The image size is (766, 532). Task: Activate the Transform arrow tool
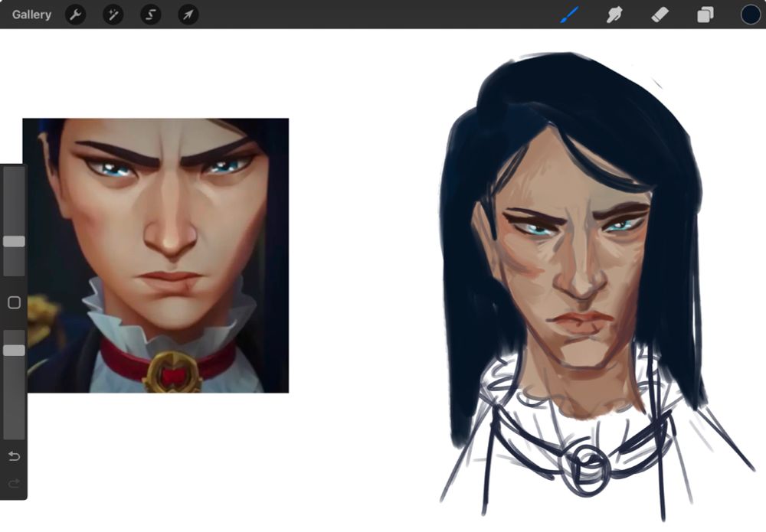188,15
